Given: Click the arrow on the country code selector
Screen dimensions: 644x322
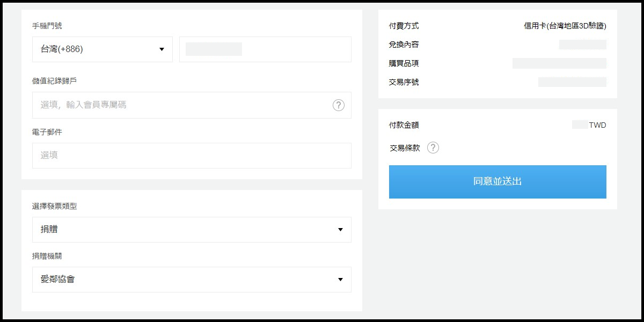Looking at the screenshot, I should (x=162, y=50).
